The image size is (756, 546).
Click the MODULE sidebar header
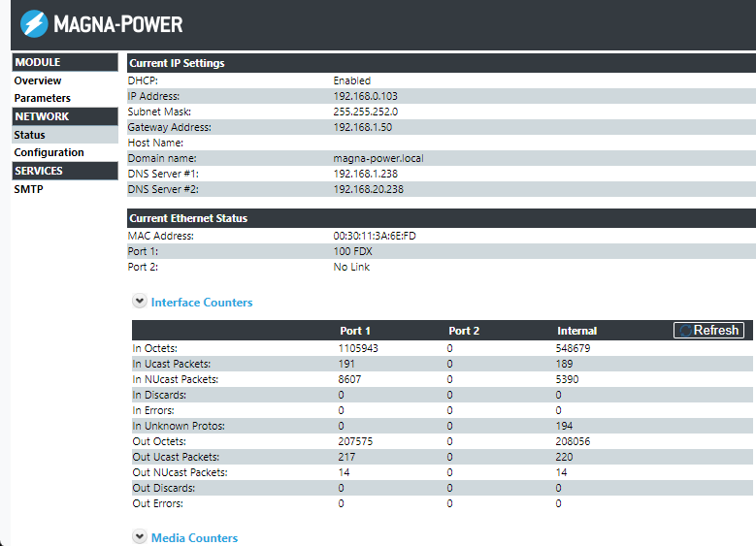click(x=65, y=62)
